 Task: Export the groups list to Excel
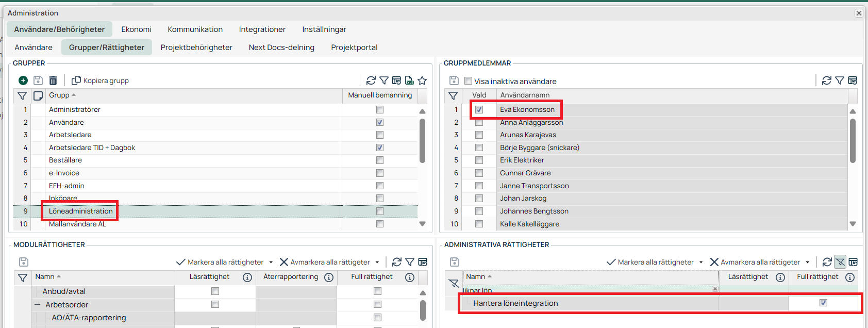tap(409, 80)
